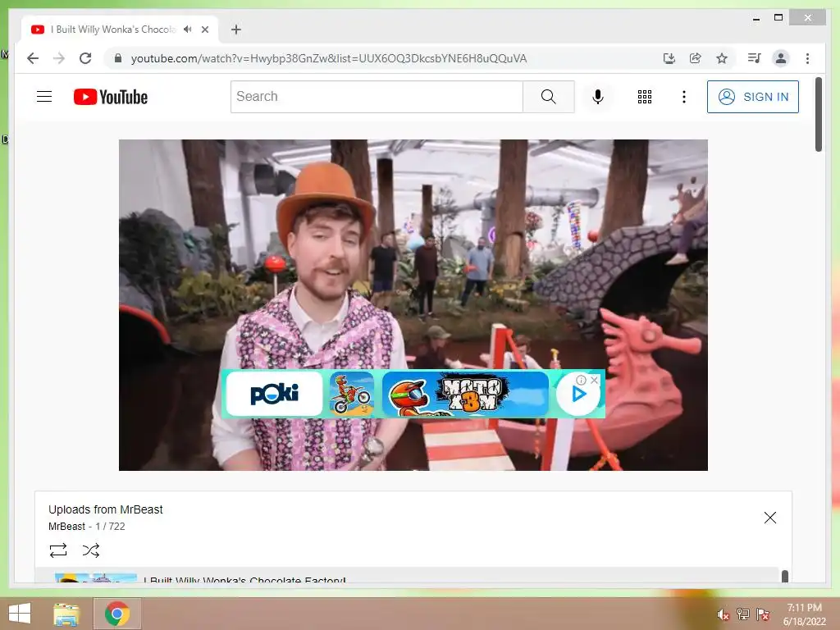Click the ad's play arrow button
The image size is (840, 630).
coord(578,395)
